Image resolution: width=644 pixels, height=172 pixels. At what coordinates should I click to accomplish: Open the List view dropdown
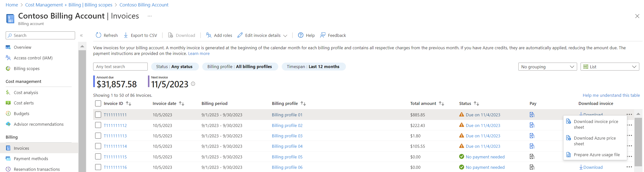(x=610, y=67)
